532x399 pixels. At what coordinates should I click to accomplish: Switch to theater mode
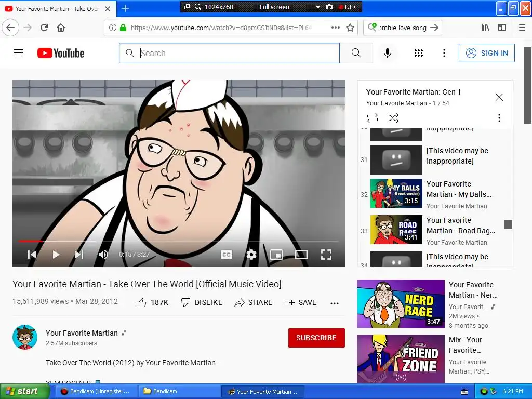301,255
